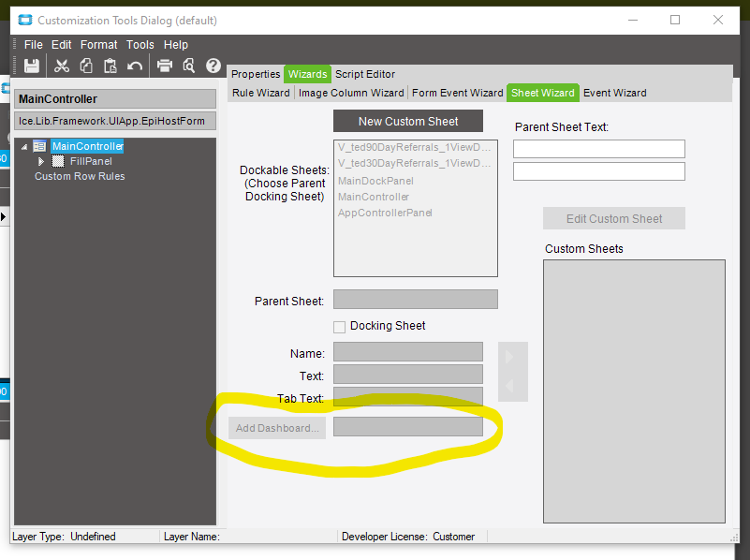
Task: Click the MainController form node icon
Action: pyautogui.click(x=39, y=146)
